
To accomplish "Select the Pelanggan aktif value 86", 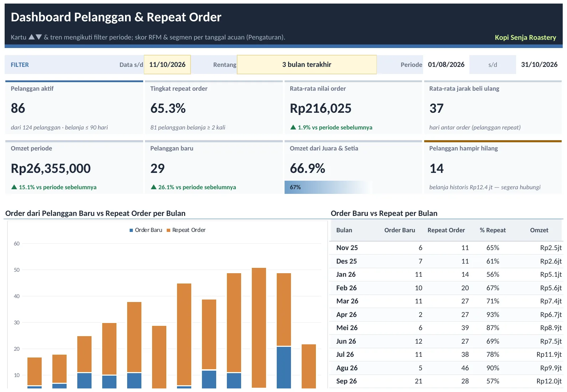I will pos(18,108).
